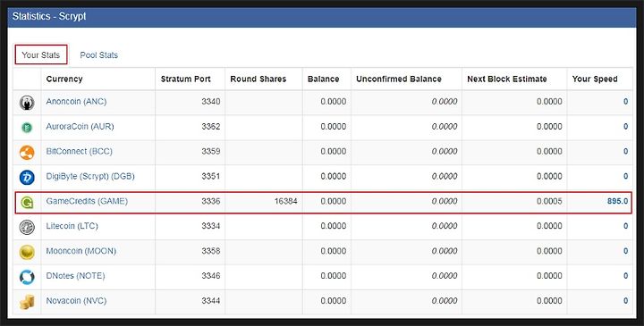Open the BitConnect (BCC) link
644x326 pixels.
point(79,151)
